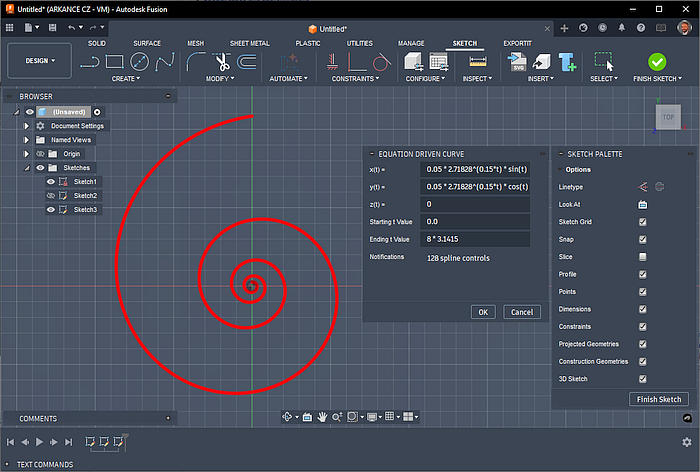Enable the Slice checkbox
700x472 pixels.
coord(643,257)
